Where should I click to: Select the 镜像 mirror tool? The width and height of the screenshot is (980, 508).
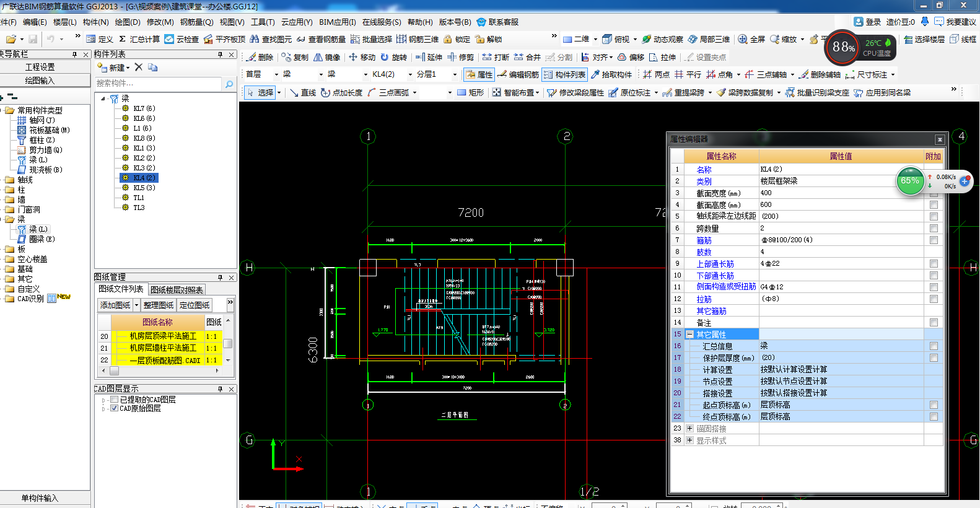tap(327, 57)
